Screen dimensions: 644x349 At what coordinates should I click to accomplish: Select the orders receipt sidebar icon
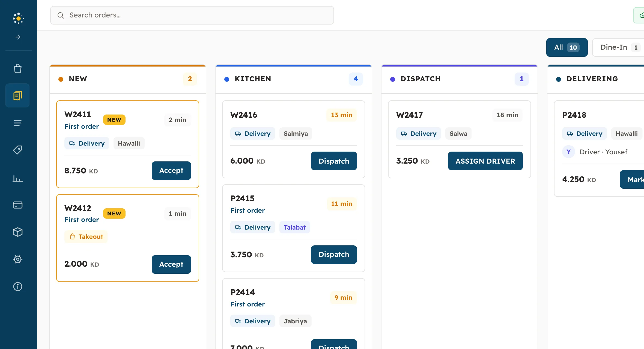click(x=17, y=95)
